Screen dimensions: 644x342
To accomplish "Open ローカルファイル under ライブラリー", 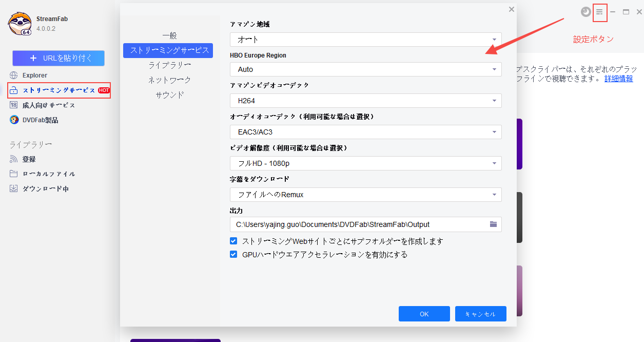I will (x=49, y=174).
